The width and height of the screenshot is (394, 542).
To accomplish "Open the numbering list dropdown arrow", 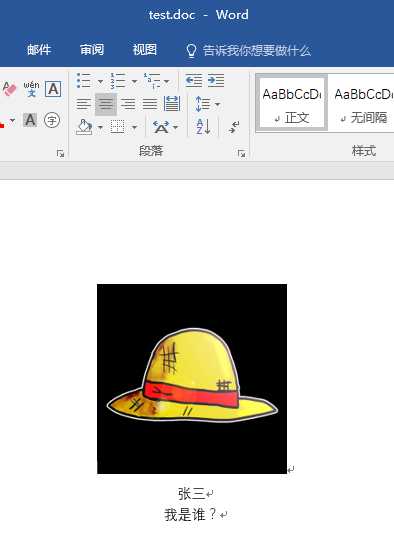I will click(134, 82).
